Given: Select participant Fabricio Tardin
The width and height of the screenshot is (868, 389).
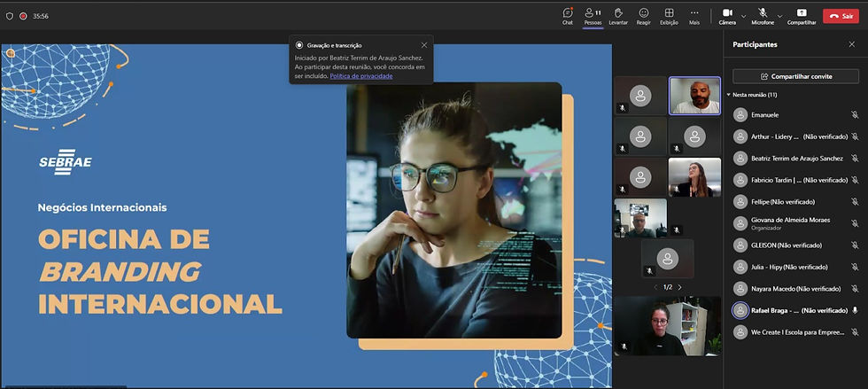Looking at the screenshot, I should (x=795, y=180).
